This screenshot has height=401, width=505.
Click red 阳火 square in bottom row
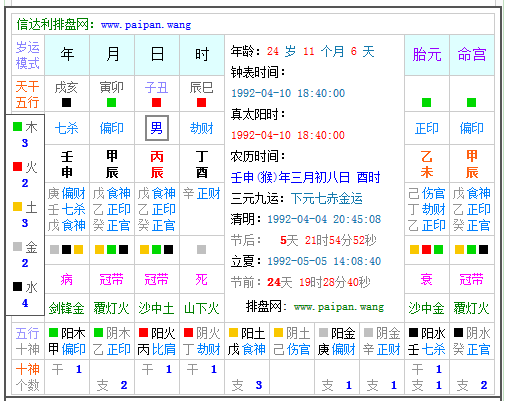143,332
